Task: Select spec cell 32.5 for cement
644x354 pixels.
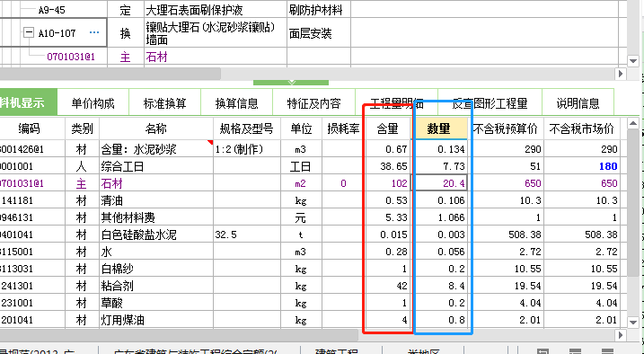Action: [x=246, y=235]
